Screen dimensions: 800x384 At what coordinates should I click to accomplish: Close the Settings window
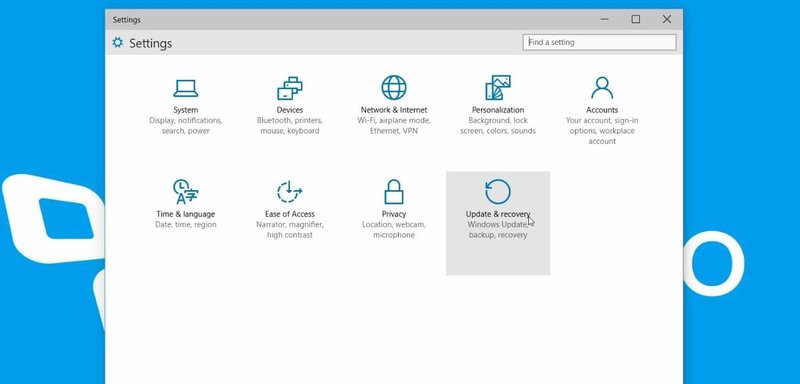(667, 19)
